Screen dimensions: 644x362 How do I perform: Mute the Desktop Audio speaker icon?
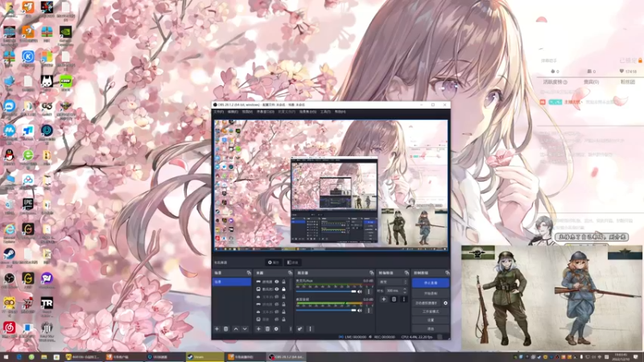click(360, 311)
